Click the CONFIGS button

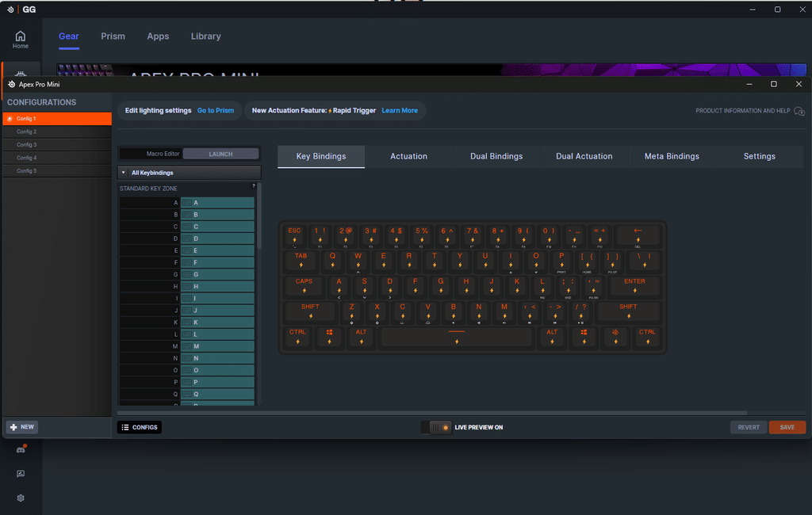(140, 428)
